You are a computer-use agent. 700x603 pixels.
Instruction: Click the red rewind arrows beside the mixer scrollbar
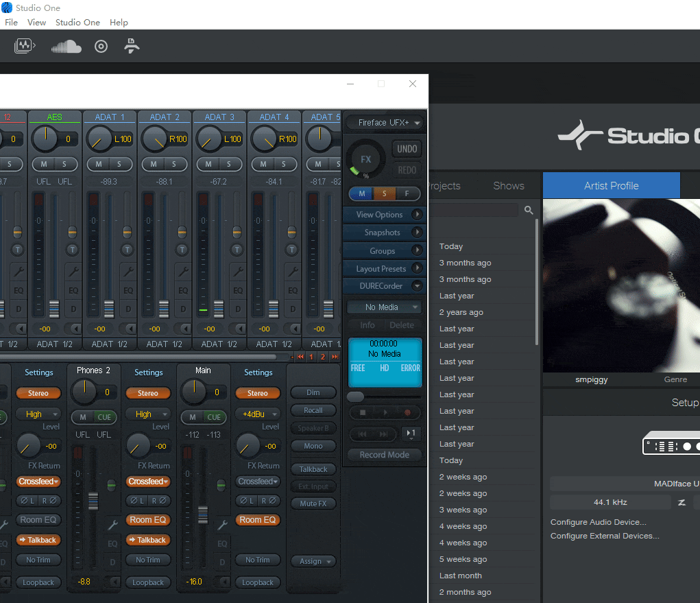pyautogui.click(x=301, y=357)
